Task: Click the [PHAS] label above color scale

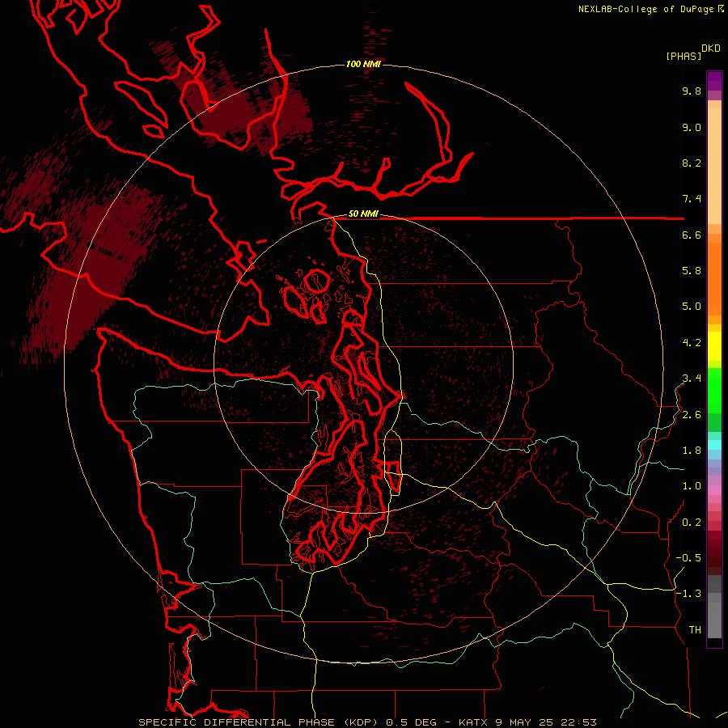Action: (x=684, y=56)
